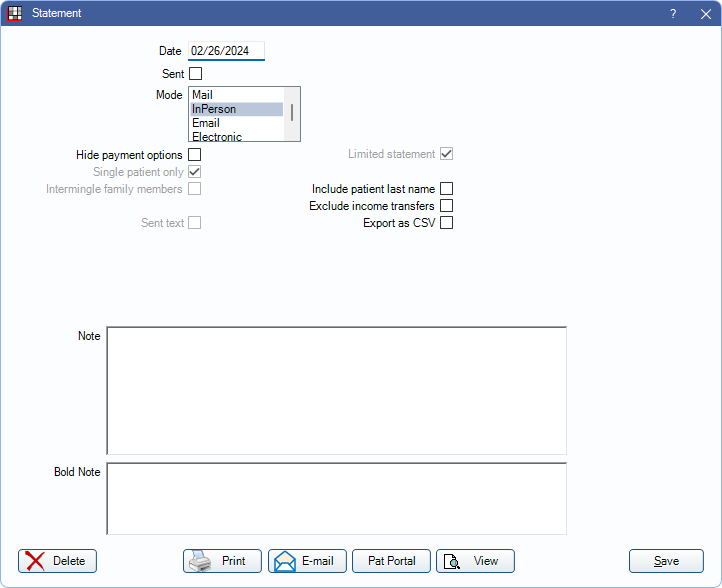Click the Mode list scrollbar
This screenshot has height=588, width=722.
pos(292,113)
